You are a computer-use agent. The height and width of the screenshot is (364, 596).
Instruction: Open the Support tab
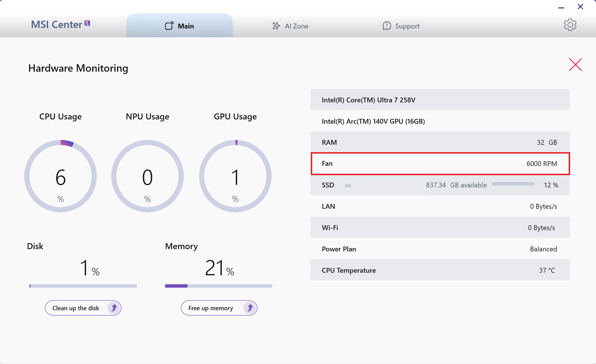[401, 26]
